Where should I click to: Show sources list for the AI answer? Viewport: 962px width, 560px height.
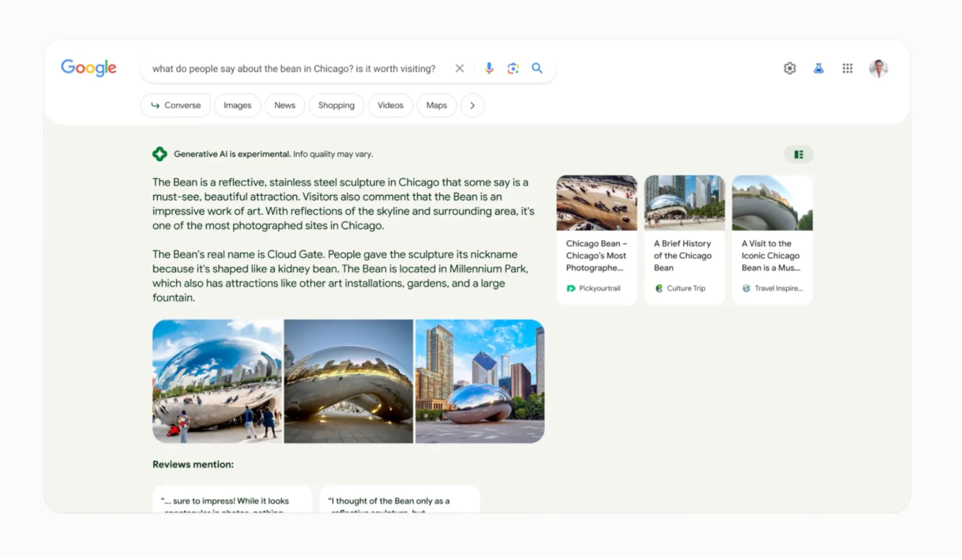point(798,154)
